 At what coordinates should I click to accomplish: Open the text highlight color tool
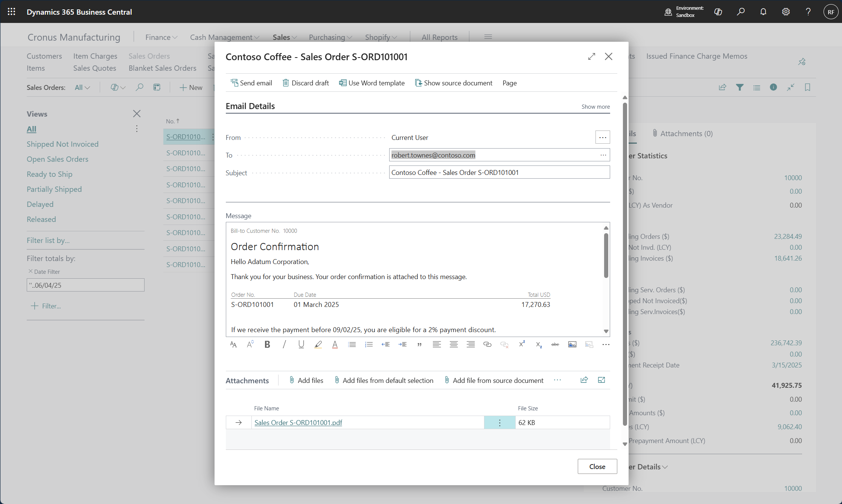318,344
